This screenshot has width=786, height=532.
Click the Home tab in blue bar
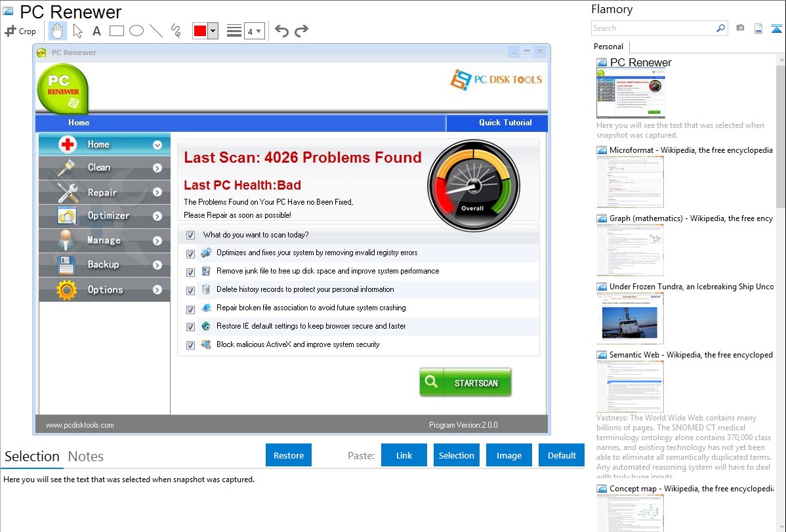coord(79,123)
